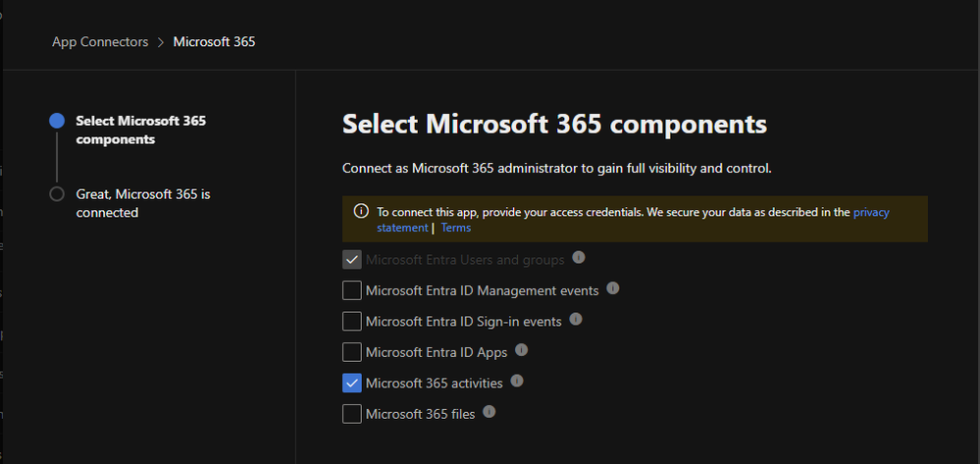Click the Microsoft 365 breadcrumb item
Image resolution: width=980 pixels, height=464 pixels.
[x=214, y=42]
